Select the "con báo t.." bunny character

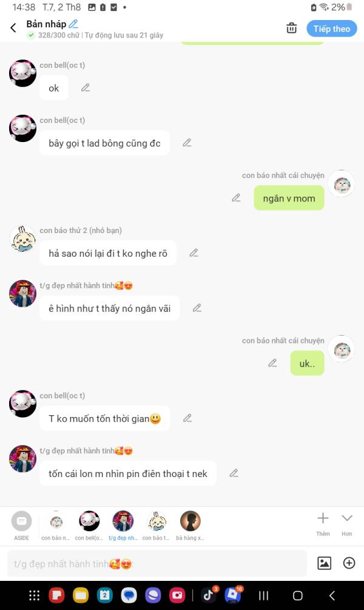[x=156, y=526]
